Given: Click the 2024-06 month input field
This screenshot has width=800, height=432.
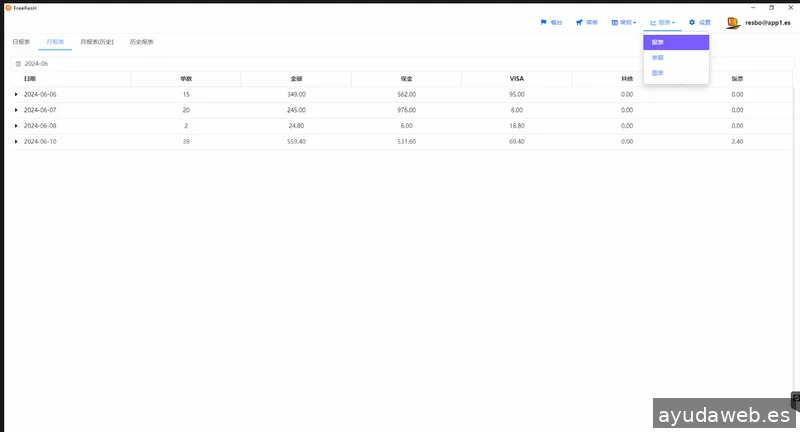Looking at the screenshot, I should [402, 64].
